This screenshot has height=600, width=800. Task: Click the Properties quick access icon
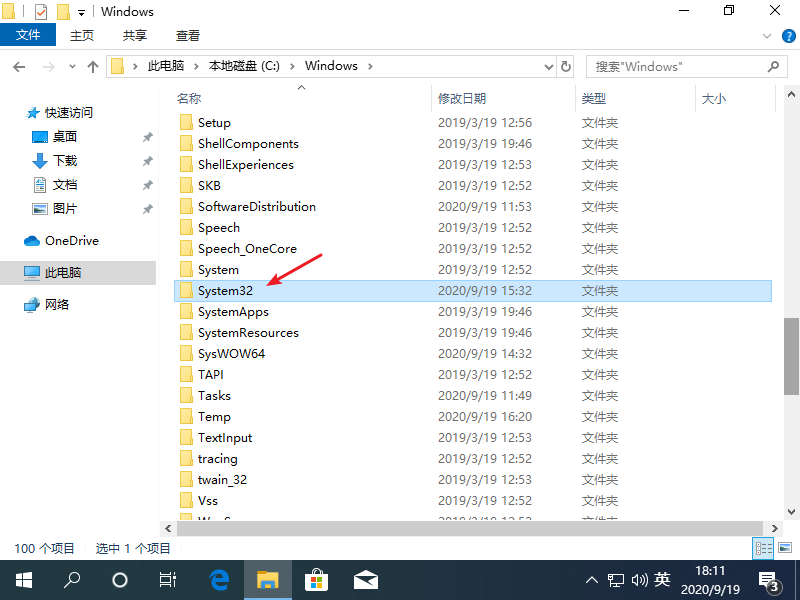(x=41, y=11)
